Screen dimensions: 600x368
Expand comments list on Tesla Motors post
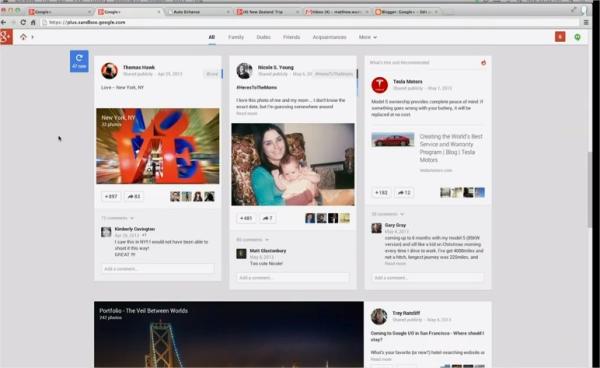[x=388, y=214]
